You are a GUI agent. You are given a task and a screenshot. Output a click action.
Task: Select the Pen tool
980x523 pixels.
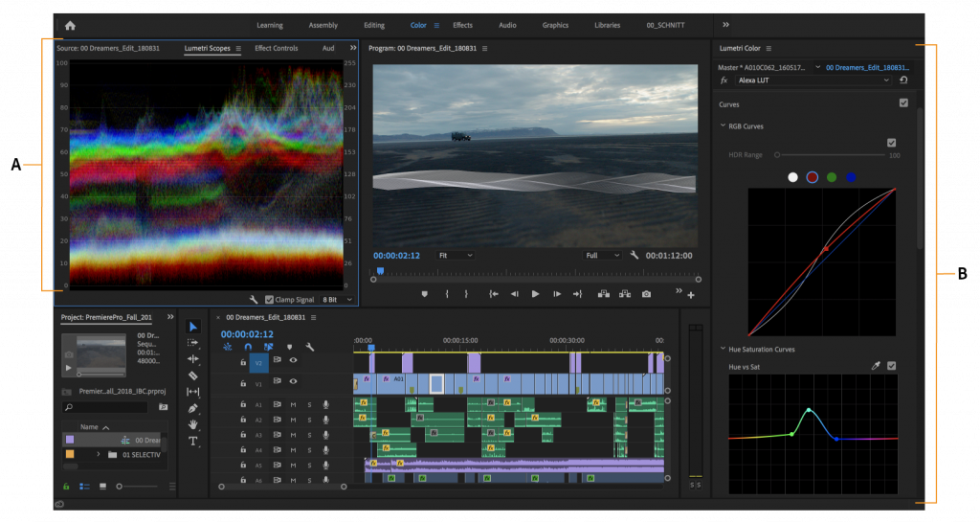193,408
